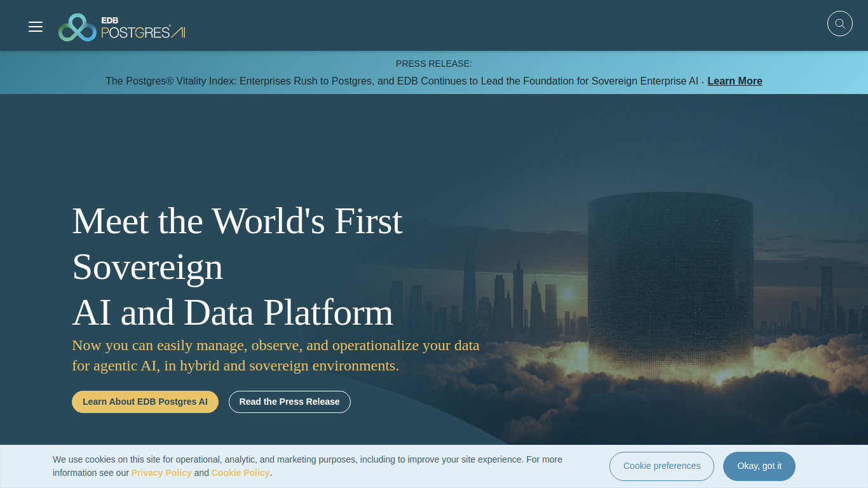
Task: Accept cookies with Okay, got it
Action: point(759,466)
